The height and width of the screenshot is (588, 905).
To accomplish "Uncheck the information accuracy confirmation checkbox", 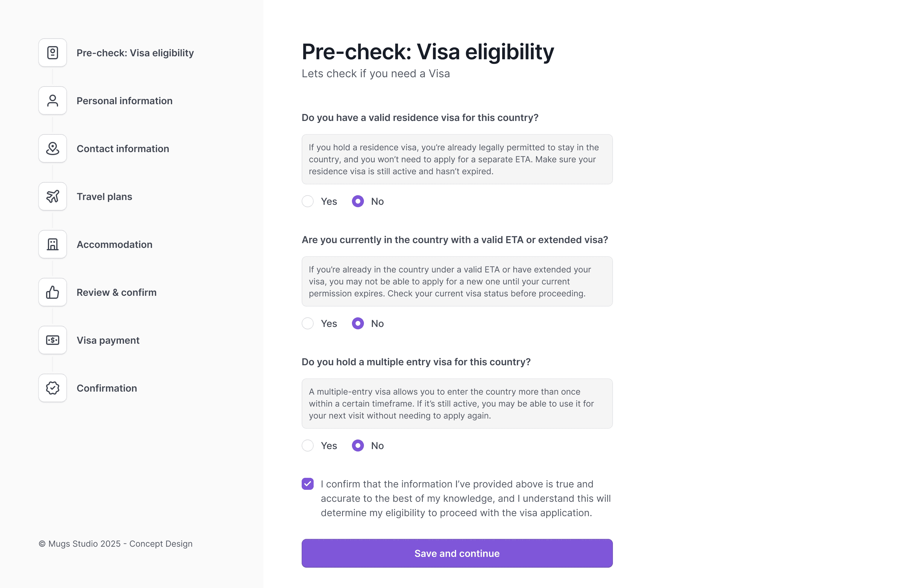I will (x=308, y=484).
